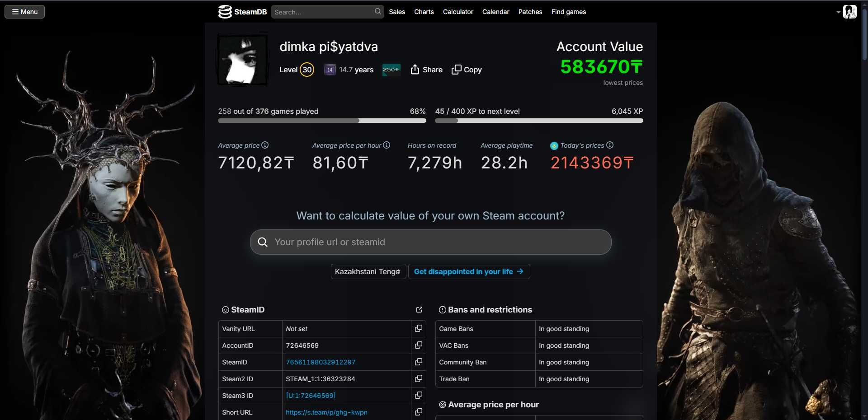The image size is (868, 420).
Task: Click the 583670₸ account value
Action: [602, 67]
